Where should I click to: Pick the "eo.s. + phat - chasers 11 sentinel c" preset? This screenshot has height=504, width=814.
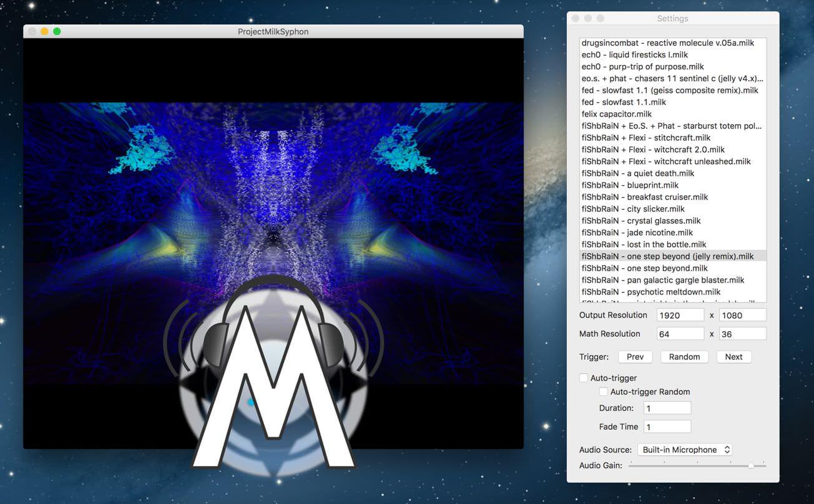[673, 79]
